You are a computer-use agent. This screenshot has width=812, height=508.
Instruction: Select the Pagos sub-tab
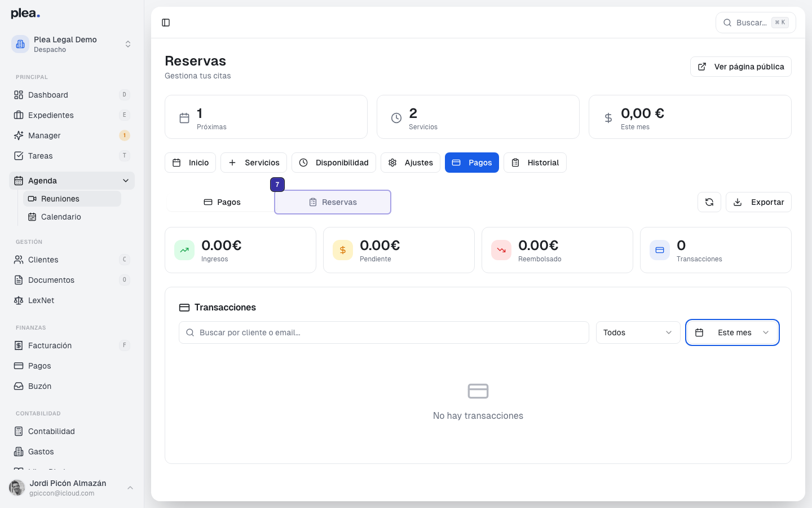tap(222, 202)
